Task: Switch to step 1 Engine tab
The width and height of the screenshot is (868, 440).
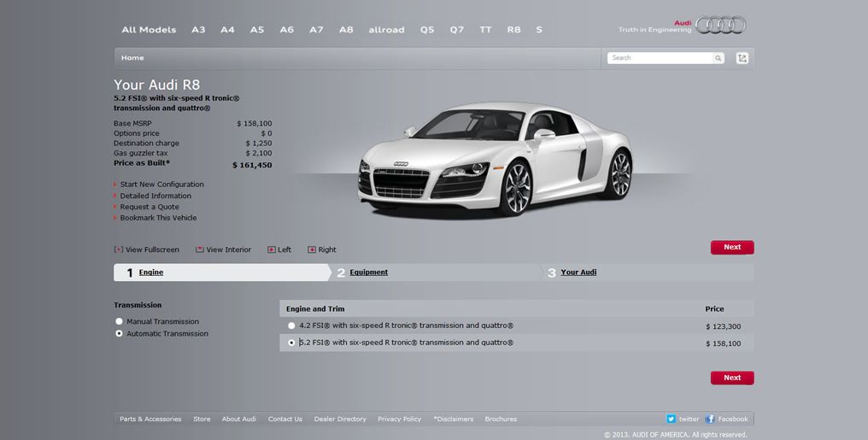Action: point(151,273)
